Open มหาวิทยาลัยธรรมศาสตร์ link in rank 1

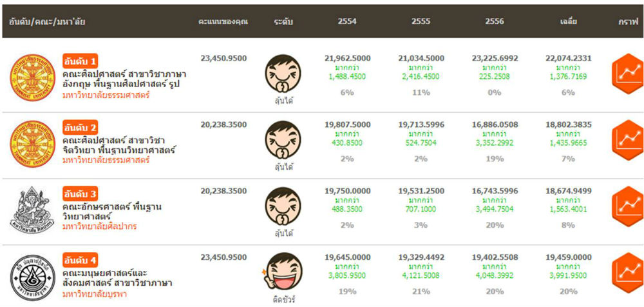[106, 95]
